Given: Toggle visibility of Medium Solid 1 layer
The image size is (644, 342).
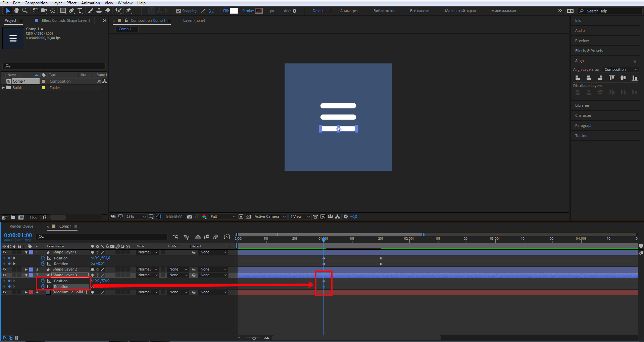Looking at the screenshot, I should [4, 292].
